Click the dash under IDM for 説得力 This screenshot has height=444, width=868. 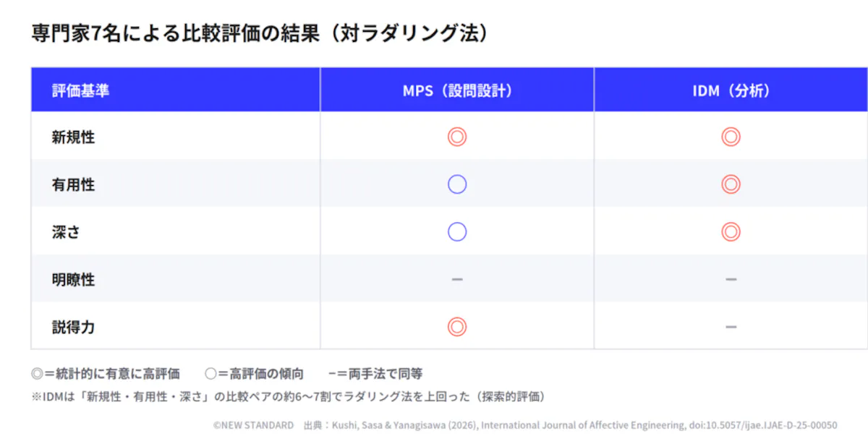[731, 327]
